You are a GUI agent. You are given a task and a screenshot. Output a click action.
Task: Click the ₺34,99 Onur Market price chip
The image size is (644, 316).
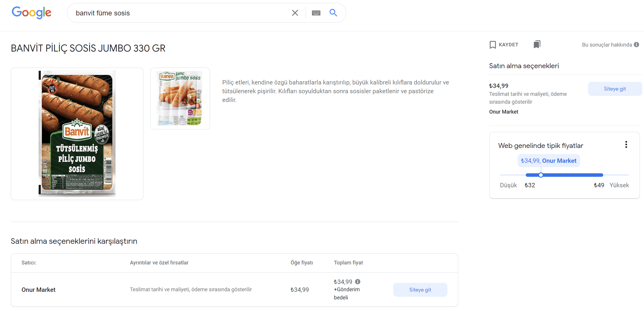548,161
